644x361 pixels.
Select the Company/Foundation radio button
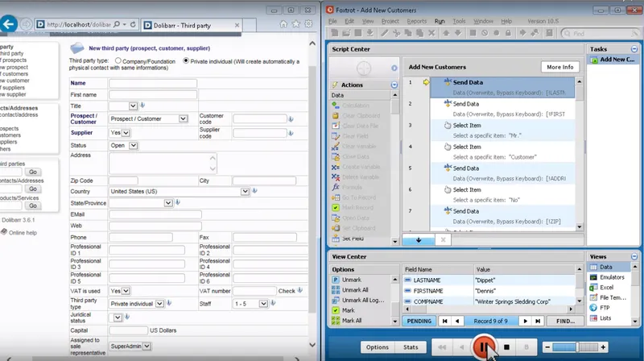pyautogui.click(x=118, y=60)
